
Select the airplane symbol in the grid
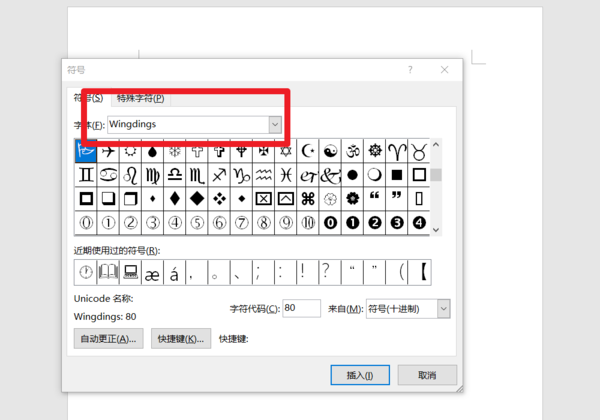pyautogui.click(x=107, y=151)
